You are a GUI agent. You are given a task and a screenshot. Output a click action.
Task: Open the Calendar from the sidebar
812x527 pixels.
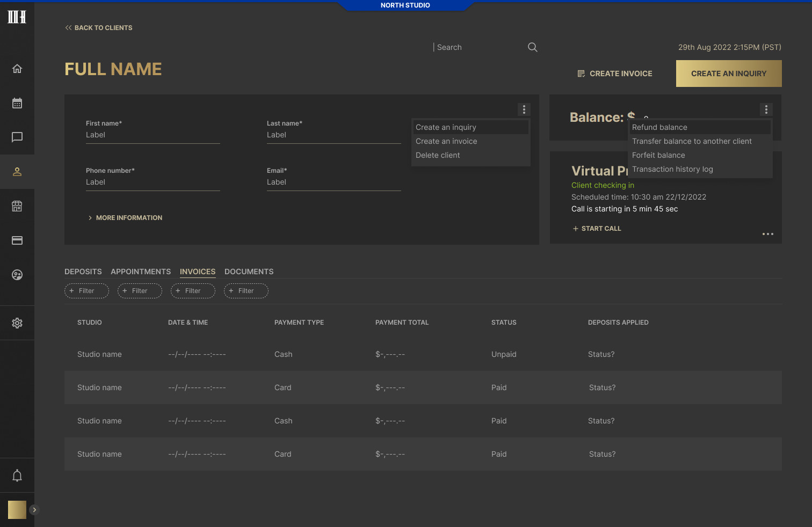click(x=17, y=103)
